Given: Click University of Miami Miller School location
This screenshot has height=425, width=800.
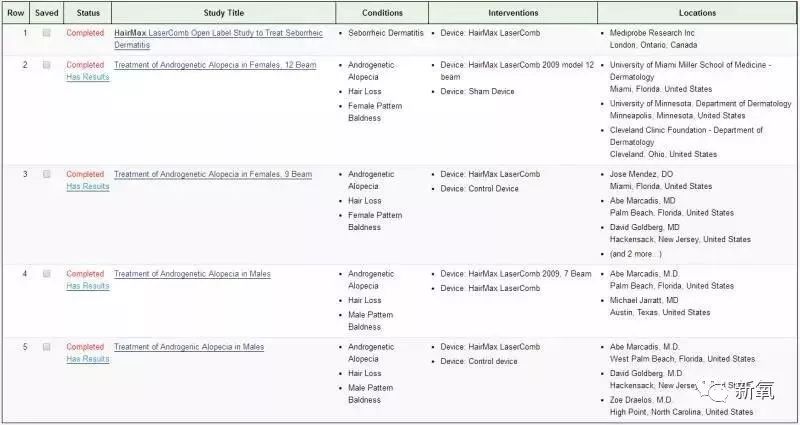Looking at the screenshot, I should click(690, 77).
